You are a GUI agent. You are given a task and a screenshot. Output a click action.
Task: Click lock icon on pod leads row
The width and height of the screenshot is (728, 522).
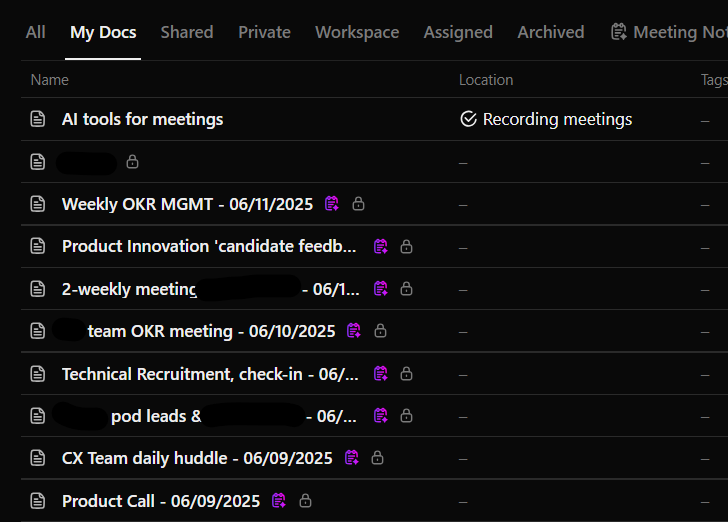coord(406,416)
